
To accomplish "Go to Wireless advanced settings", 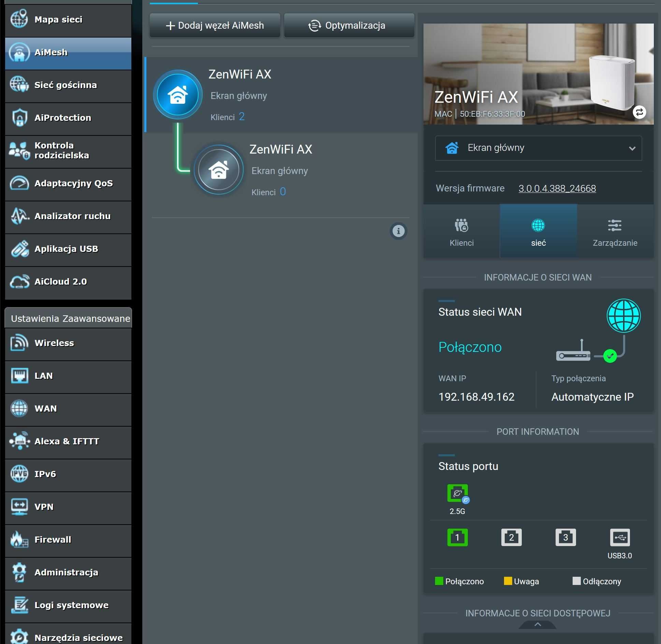I will (68, 343).
